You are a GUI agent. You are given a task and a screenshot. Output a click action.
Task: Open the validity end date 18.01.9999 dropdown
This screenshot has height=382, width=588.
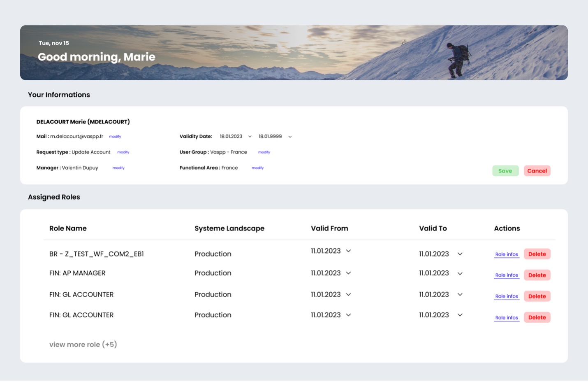tap(290, 136)
